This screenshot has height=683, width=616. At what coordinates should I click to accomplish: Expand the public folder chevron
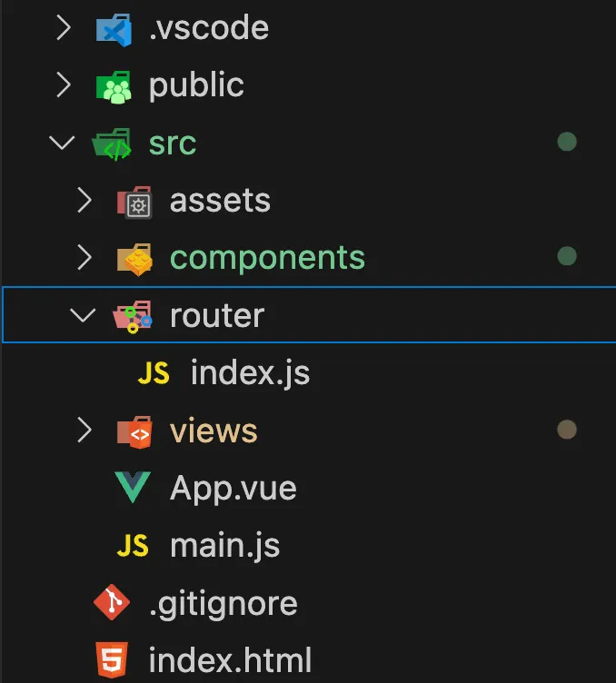click(x=63, y=85)
